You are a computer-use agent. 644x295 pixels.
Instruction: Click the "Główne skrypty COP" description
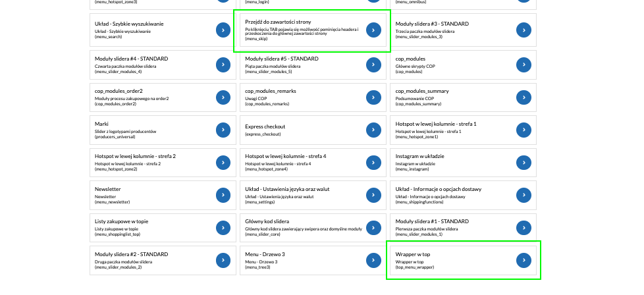point(416,67)
